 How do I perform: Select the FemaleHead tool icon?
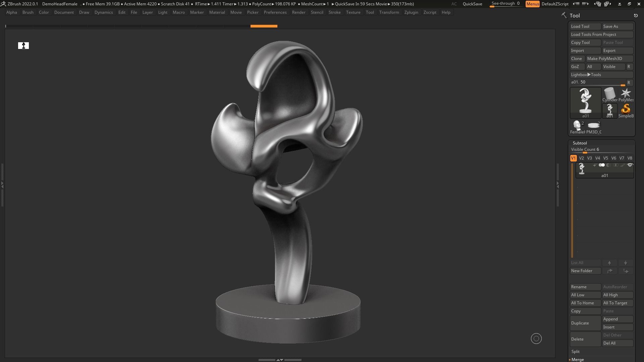[x=577, y=127]
